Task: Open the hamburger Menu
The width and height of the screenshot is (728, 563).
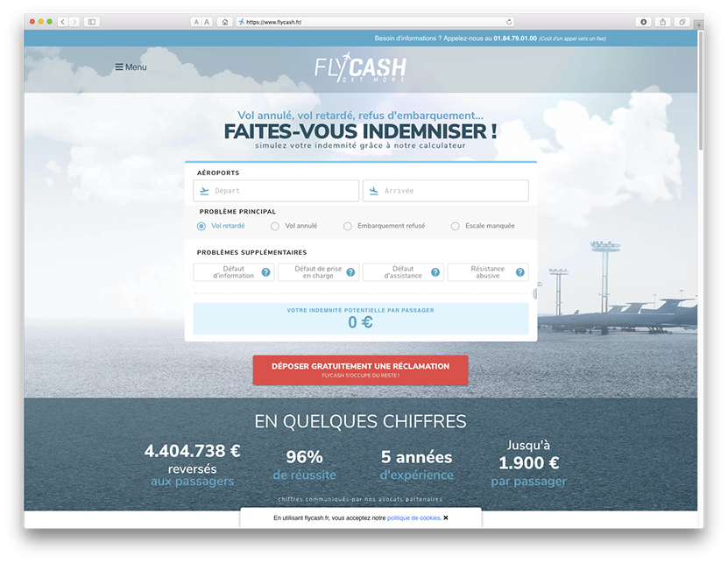Action: pyautogui.click(x=131, y=67)
